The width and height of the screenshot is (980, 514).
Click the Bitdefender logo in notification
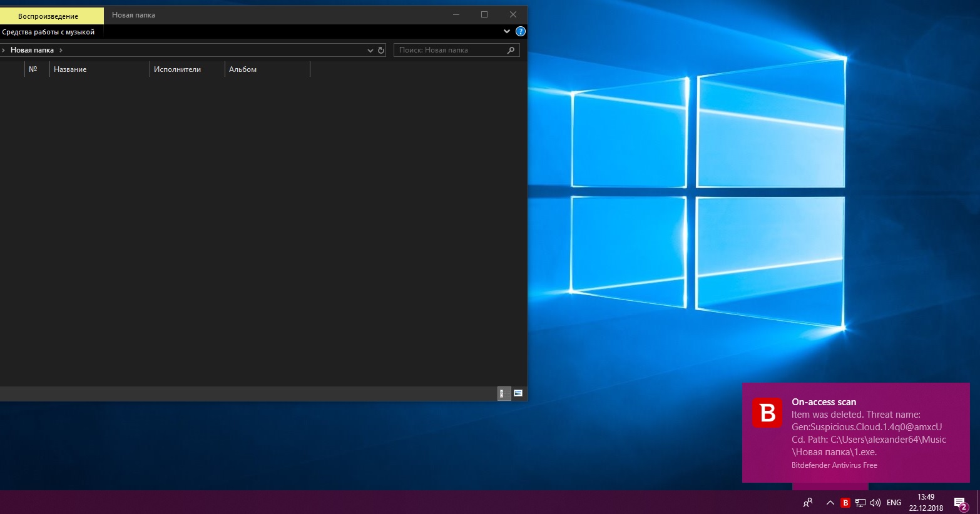[767, 413]
